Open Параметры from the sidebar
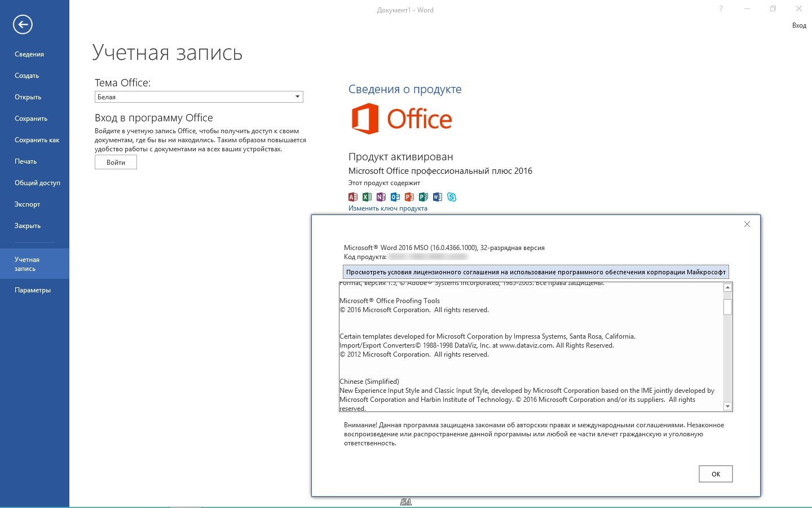The width and height of the screenshot is (812, 508). (33, 290)
